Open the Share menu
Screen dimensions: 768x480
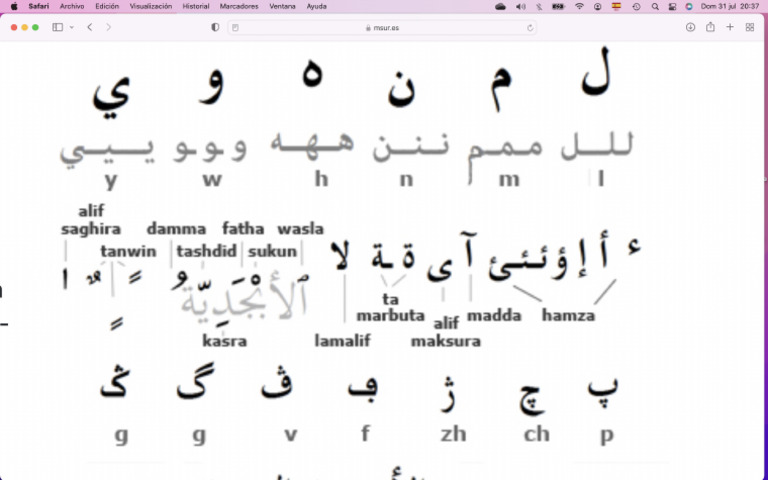pos(710,27)
